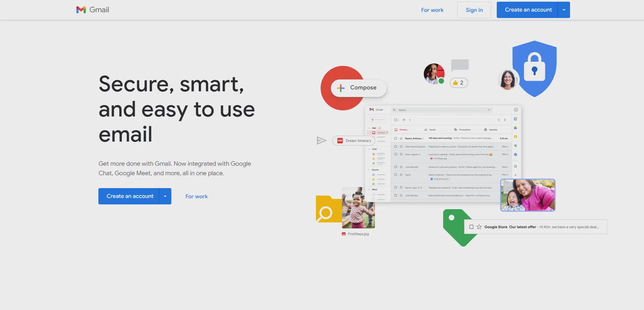Click For work link in header
644x310 pixels.
click(x=432, y=10)
